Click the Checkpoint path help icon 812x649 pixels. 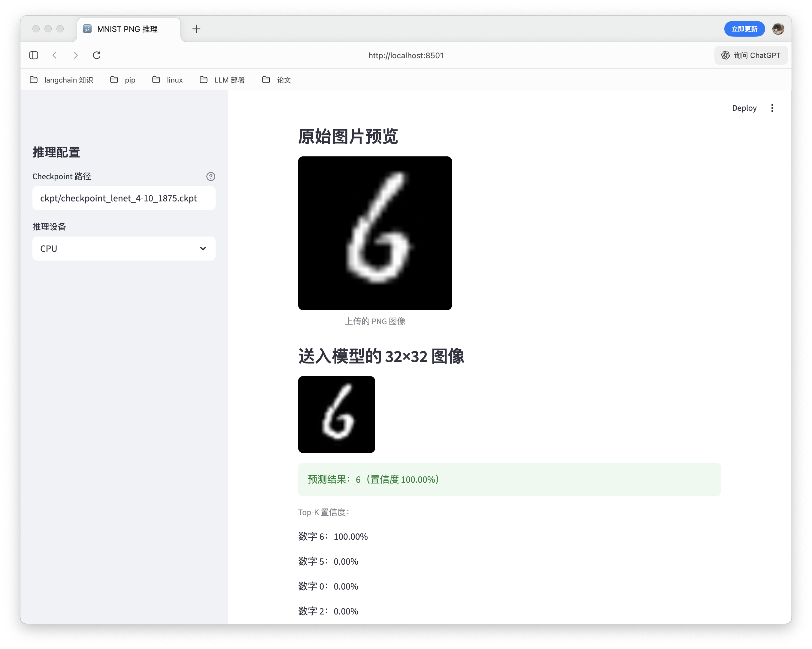tap(211, 177)
